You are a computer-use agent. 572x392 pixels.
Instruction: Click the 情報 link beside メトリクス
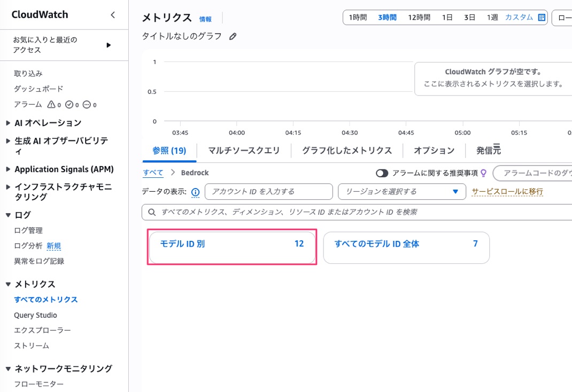click(205, 19)
